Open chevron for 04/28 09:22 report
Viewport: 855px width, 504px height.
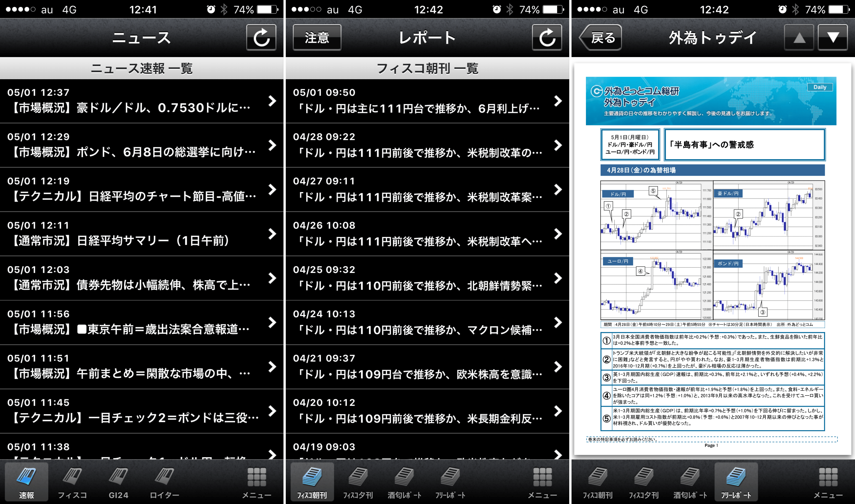click(x=558, y=145)
